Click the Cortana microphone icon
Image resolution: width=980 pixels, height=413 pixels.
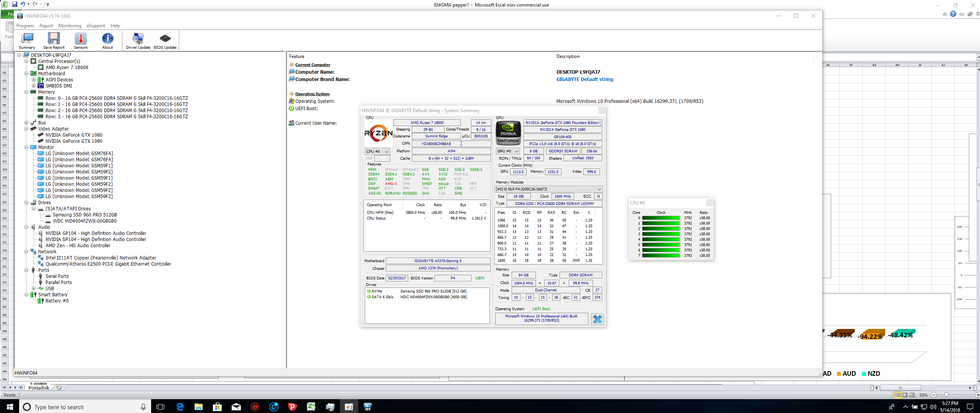coord(143,407)
